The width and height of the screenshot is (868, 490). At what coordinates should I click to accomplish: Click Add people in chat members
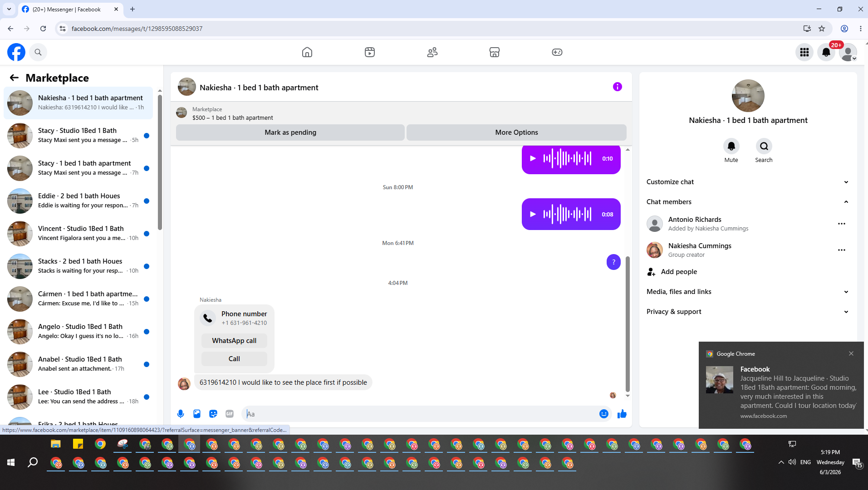point(748,272)
